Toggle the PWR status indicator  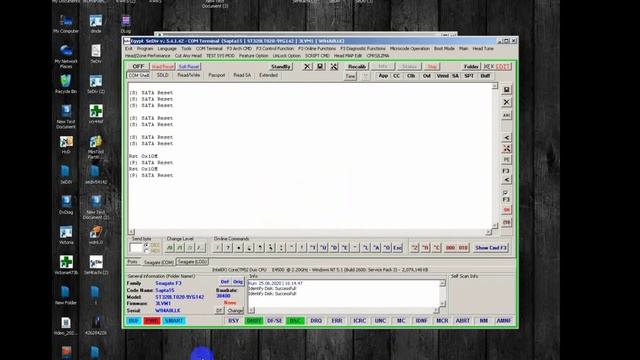pyautogui.click(x=152, y=321)
